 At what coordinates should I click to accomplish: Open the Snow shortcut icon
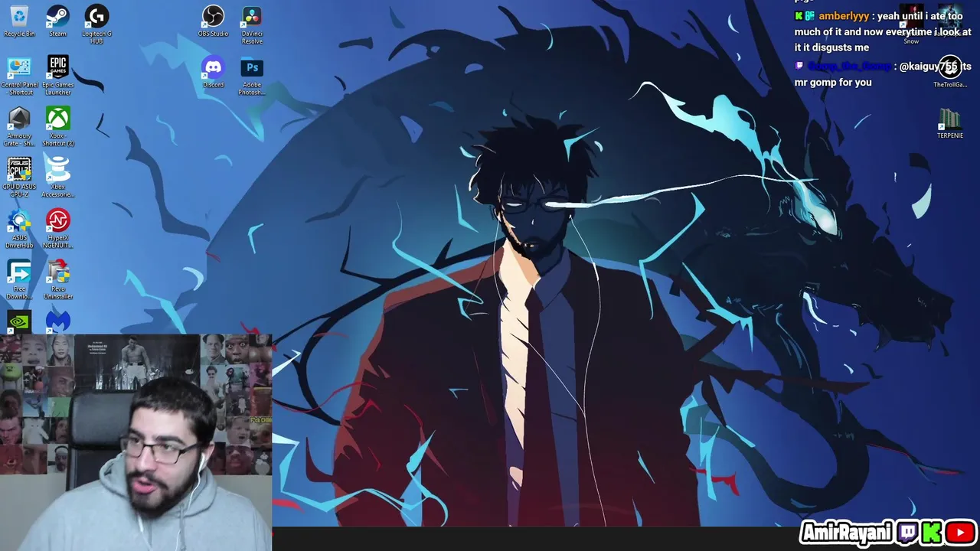(x=911, y=24)
